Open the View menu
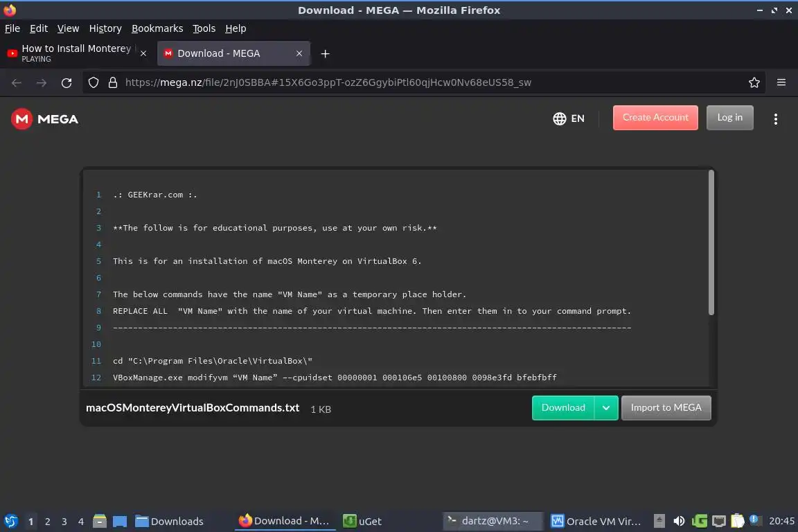 click(x=68, y=28)
